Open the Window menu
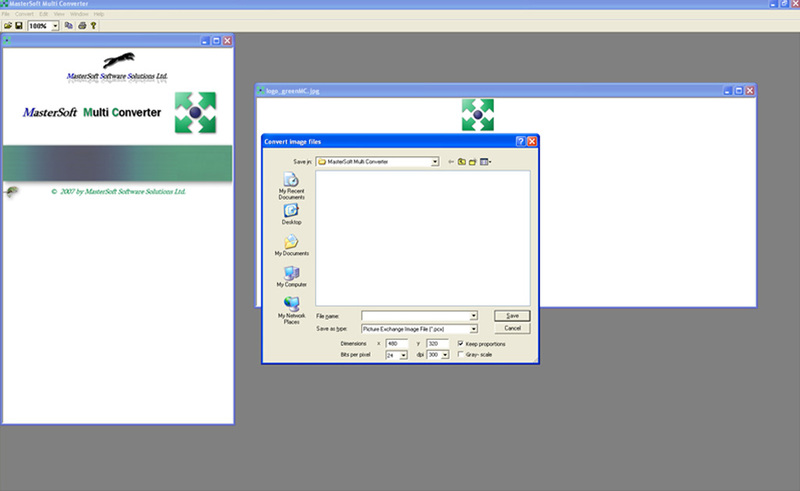 (79, 14)
